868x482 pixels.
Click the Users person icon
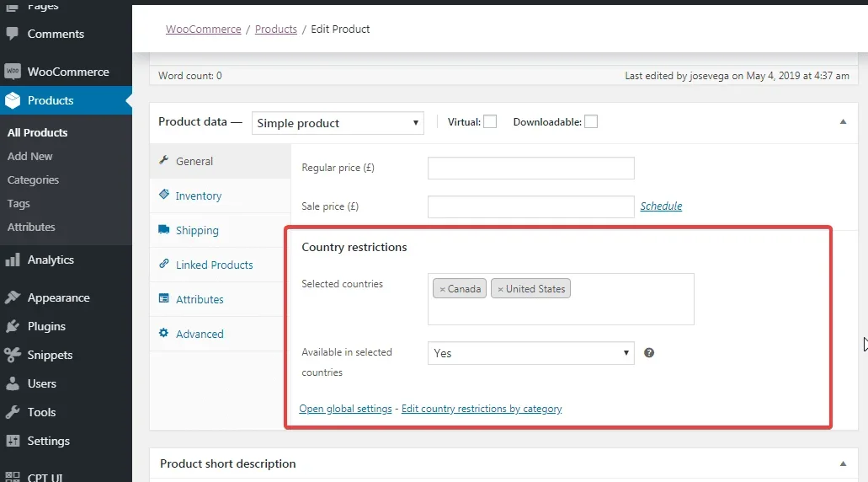pos(12,383)
